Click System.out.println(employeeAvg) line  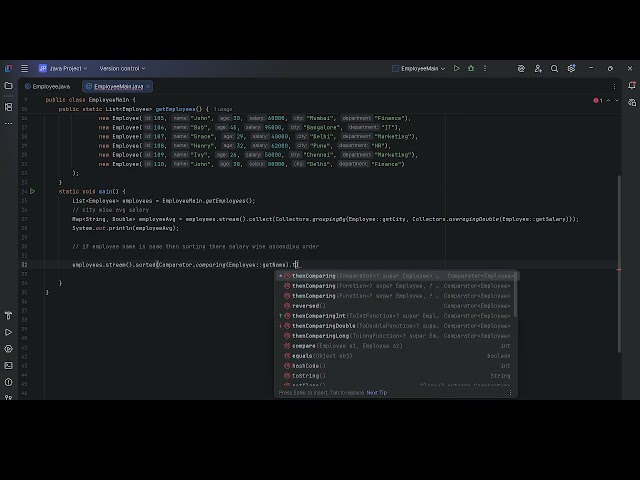pyautogui.click(x=126, y=228)
